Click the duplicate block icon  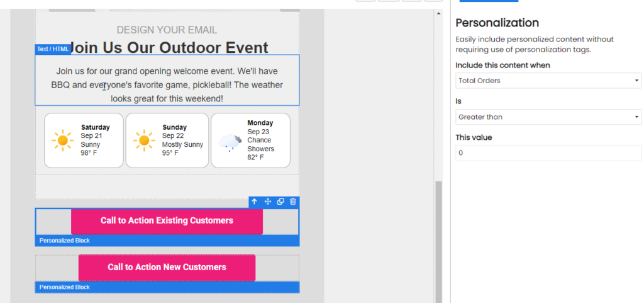point(280,202)
